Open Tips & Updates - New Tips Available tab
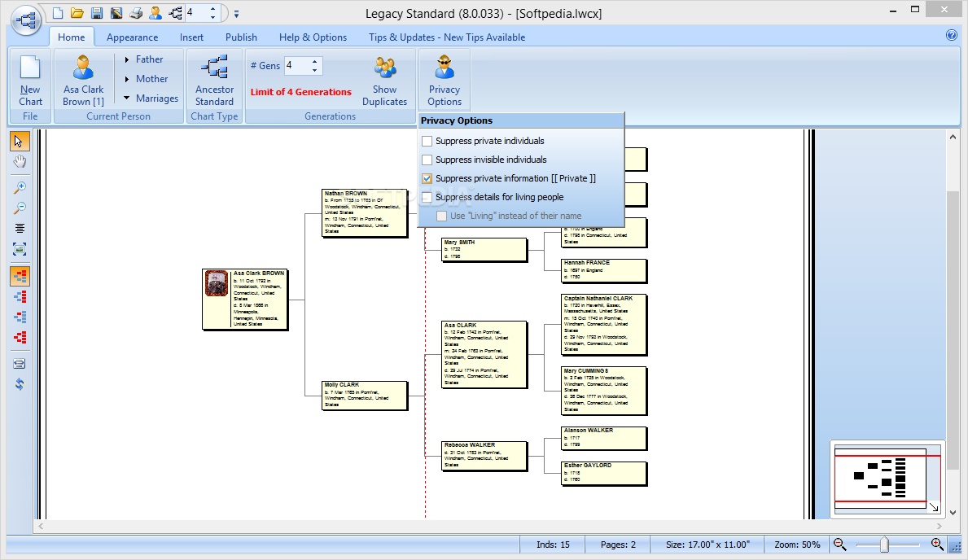968x560 pixels. (447, 37)
